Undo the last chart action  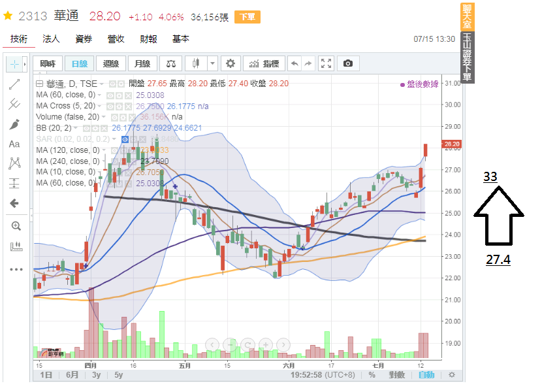tap(295, 63)
